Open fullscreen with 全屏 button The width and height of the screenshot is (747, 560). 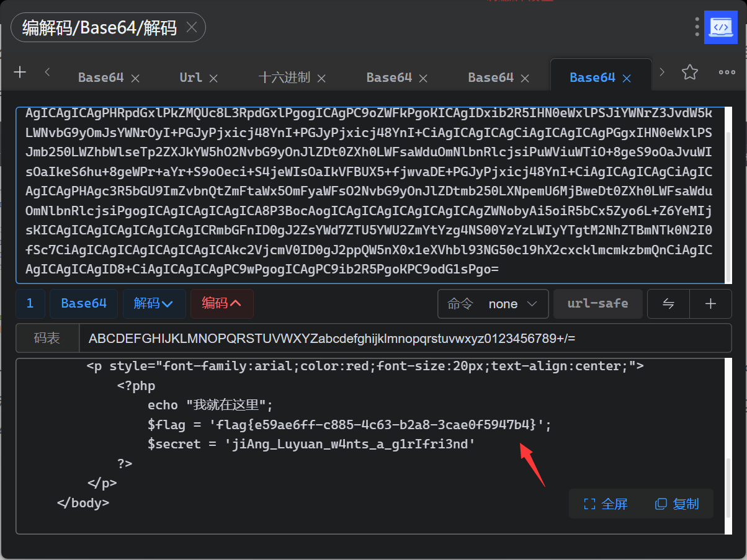(606, 504)
